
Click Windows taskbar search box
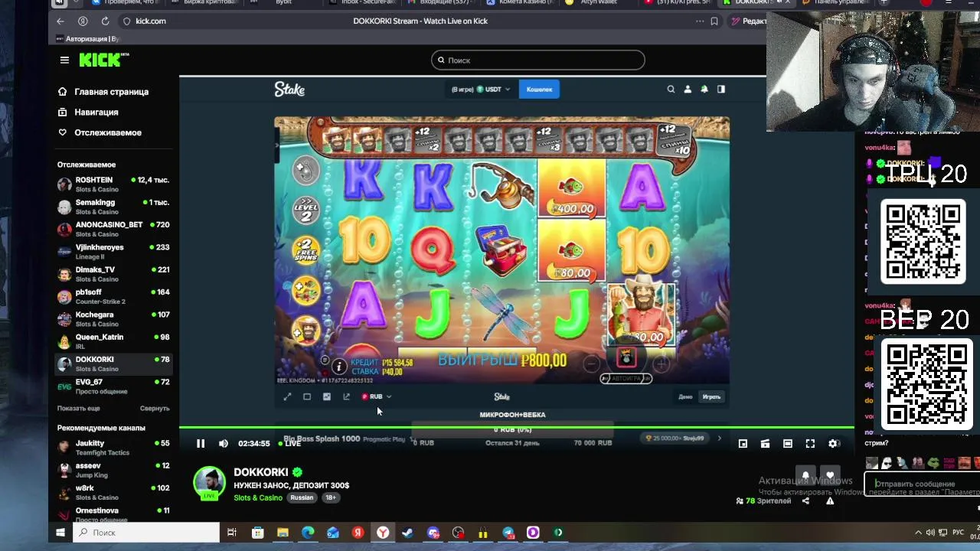click(146, 533)
